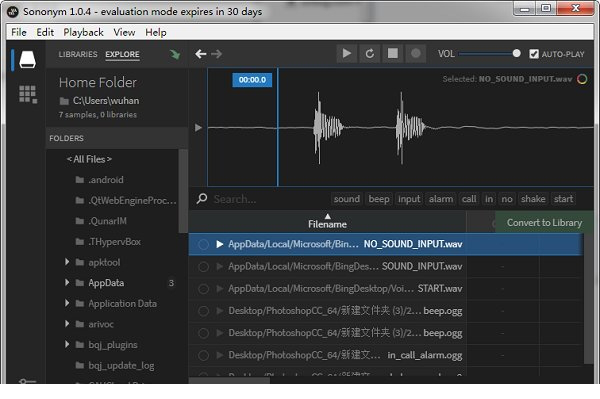600x399 pixels.
Task: Open the View menu
Action: pos(124,33)
